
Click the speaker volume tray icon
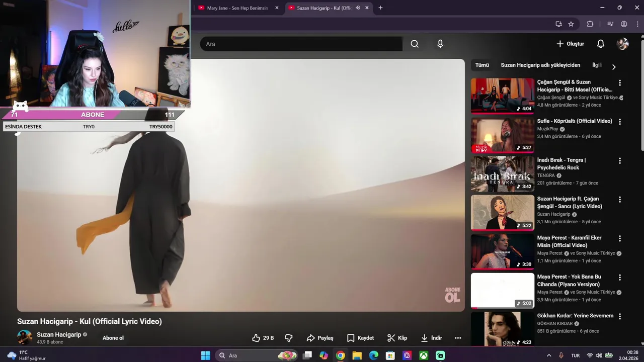599,355
